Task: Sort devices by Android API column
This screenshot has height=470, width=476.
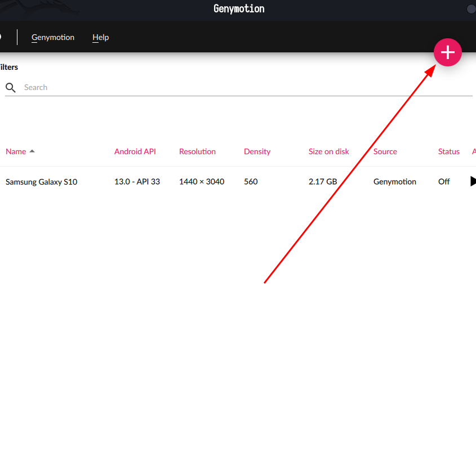Action: 135,151
